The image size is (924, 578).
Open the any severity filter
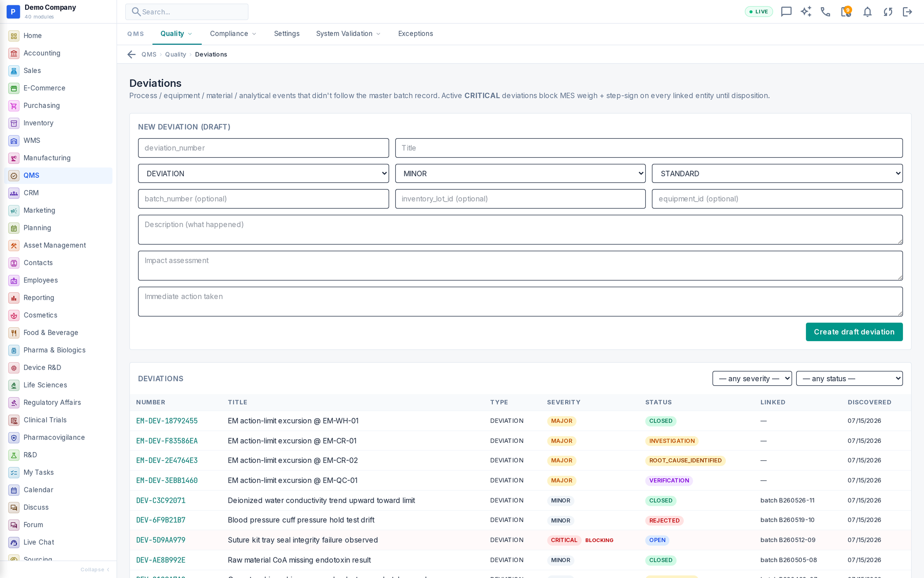coord(752,379)
